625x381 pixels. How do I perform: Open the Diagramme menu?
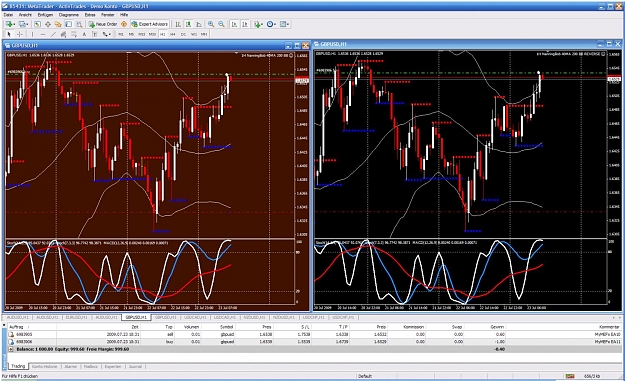[x=69, y=15]
